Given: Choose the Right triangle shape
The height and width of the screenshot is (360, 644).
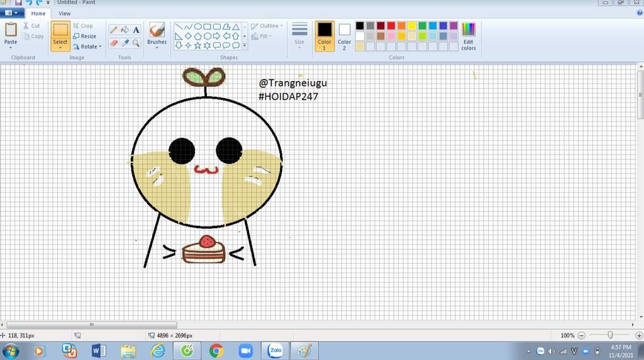Looking at the screenshot, I should click(x=179, y=36).
